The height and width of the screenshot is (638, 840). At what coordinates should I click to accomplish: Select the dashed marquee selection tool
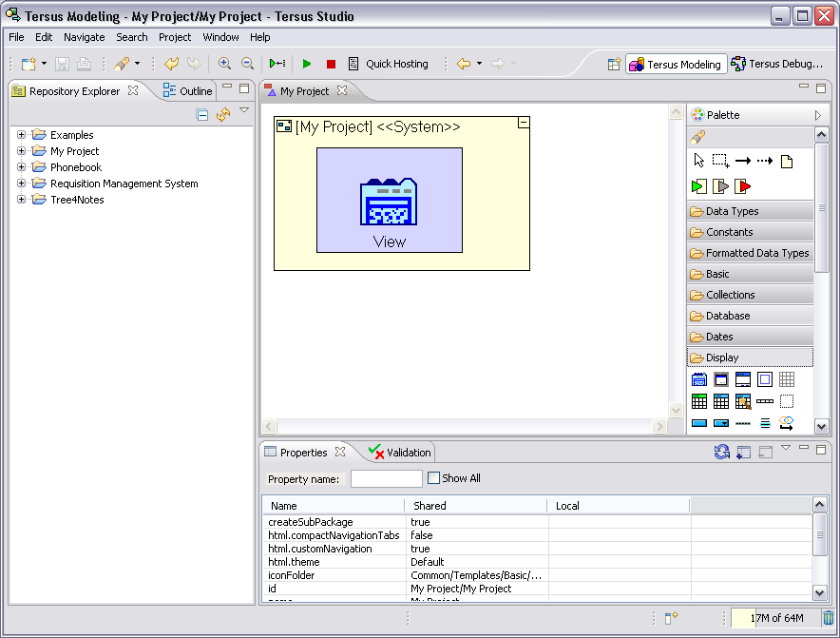721,161
